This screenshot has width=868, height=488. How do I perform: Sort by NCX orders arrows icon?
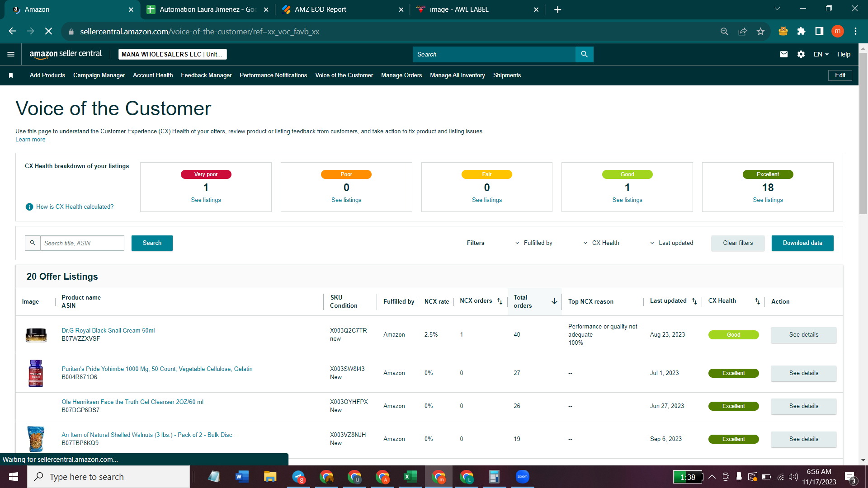(x=500, y=301)
